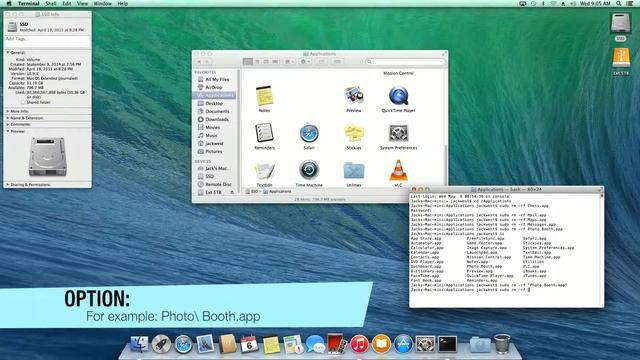Screen dimensions: 640x360
Task: Open Messages from the Dock
Action: tap(315, 344)
